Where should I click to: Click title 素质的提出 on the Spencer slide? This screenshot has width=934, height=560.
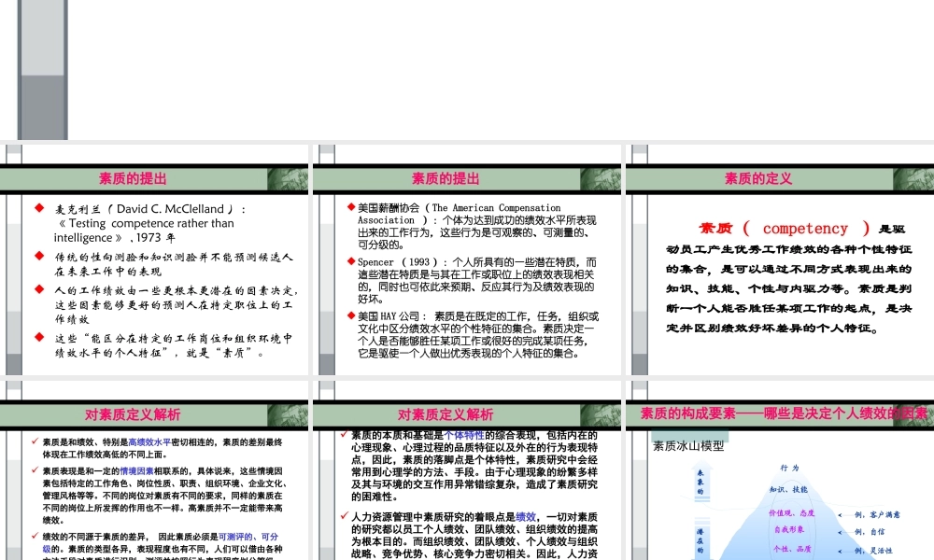446,178
